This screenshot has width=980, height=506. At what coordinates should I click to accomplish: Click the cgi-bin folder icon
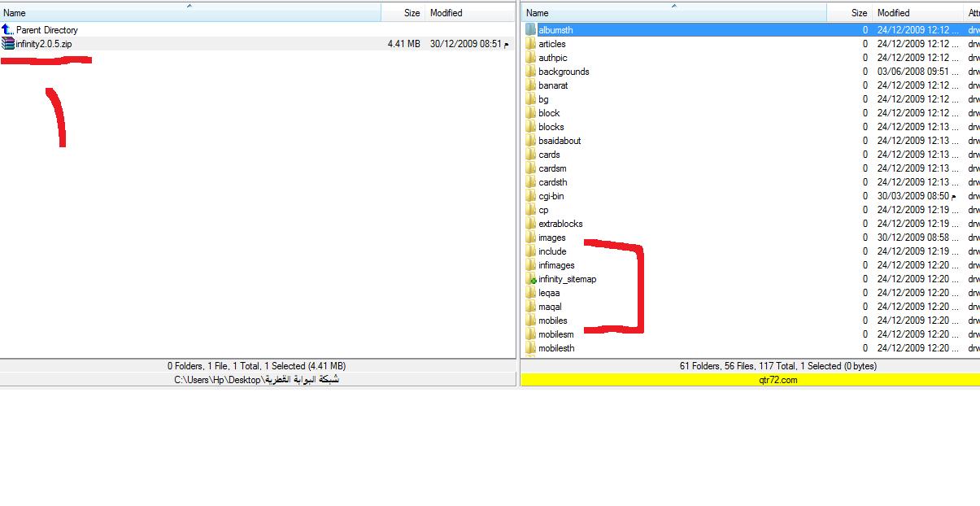[x=530, y=196]
